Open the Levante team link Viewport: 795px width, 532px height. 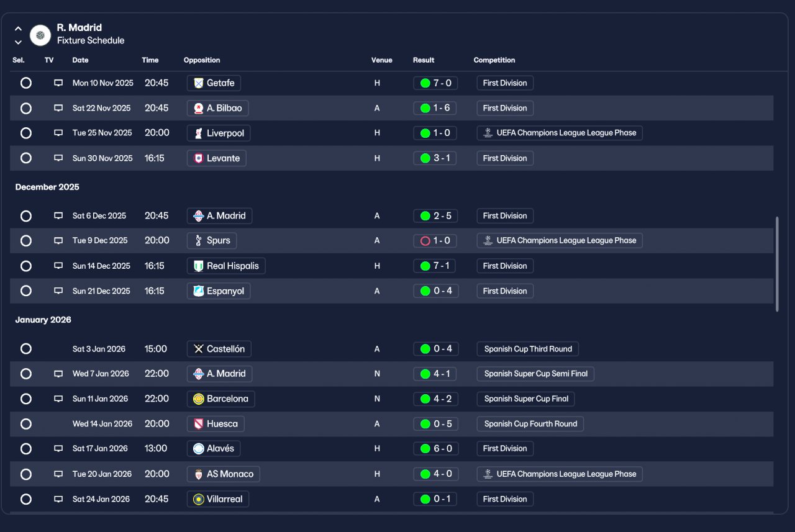click(x=217, y=158)
